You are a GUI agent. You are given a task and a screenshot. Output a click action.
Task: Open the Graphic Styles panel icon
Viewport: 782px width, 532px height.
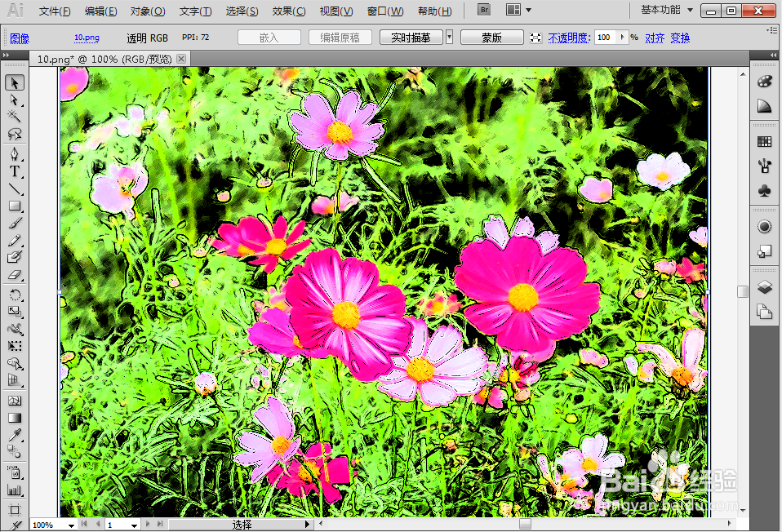765,251
